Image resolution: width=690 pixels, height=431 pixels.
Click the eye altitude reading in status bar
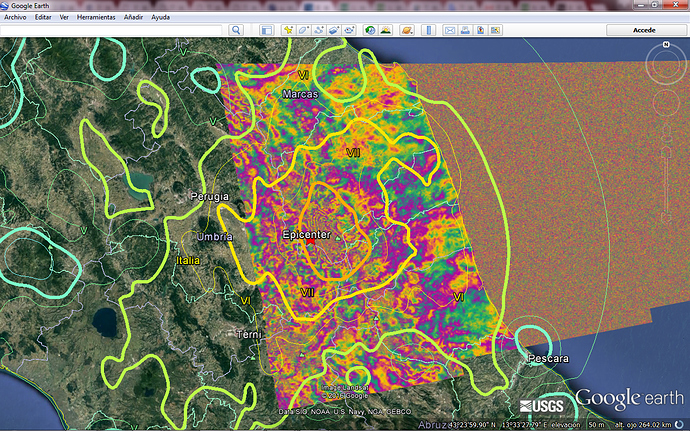point(641,425)
